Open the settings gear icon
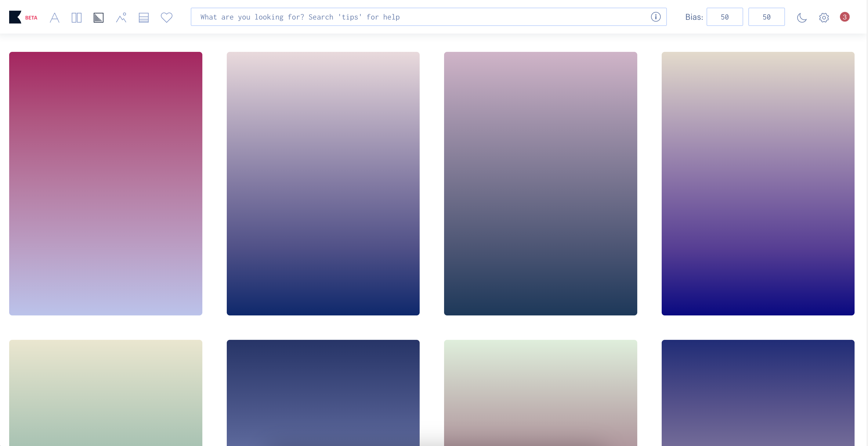The image size is (868, 446). tap(824, 17)
